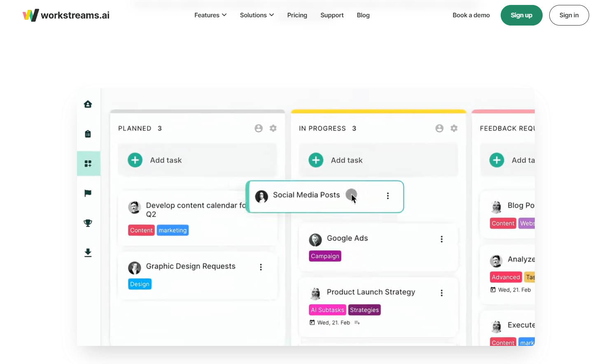Open the trophy icon in sidebar
The height and width of the screenshot is (364, 611).
(88, 223)
